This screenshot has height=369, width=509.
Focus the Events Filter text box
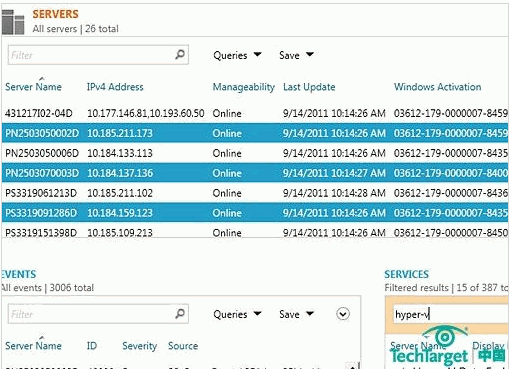click(x=91, y=314)
